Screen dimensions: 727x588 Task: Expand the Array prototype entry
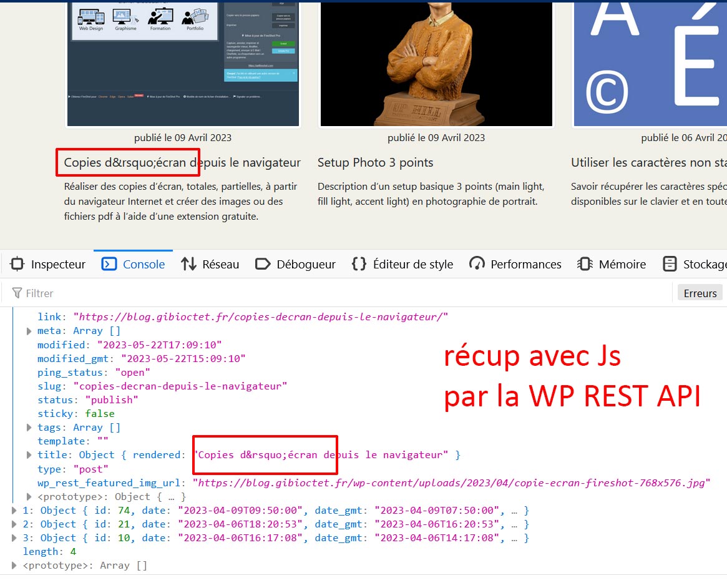14,566
